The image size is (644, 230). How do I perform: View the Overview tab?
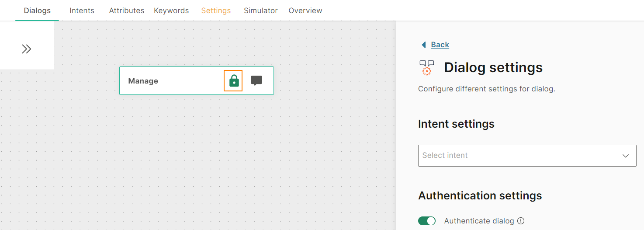(305, 10)
